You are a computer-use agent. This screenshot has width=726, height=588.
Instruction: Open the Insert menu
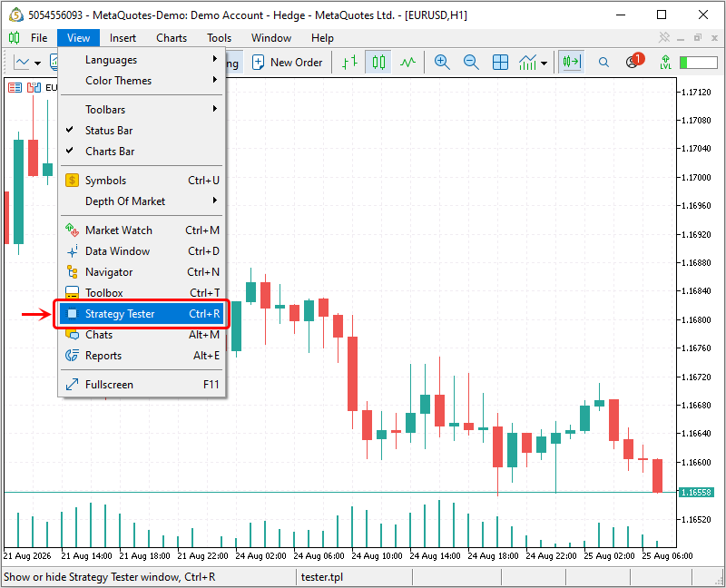[x=123, y=38]
